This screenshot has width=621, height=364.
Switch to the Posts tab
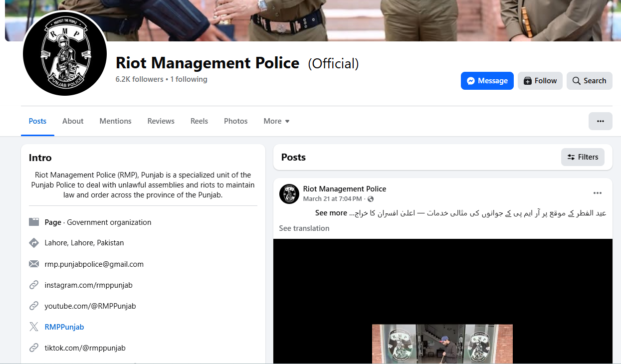coord(37,121)
